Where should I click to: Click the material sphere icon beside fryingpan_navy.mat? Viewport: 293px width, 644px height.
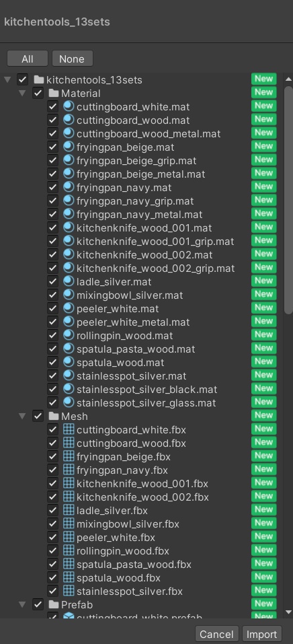[69, 187]
